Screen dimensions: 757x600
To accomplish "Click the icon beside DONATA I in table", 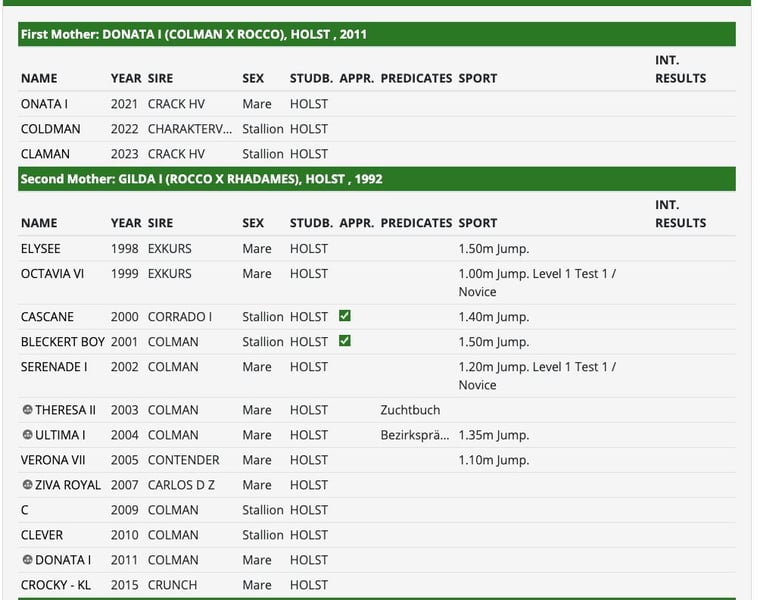I will [x=27, y=560].
